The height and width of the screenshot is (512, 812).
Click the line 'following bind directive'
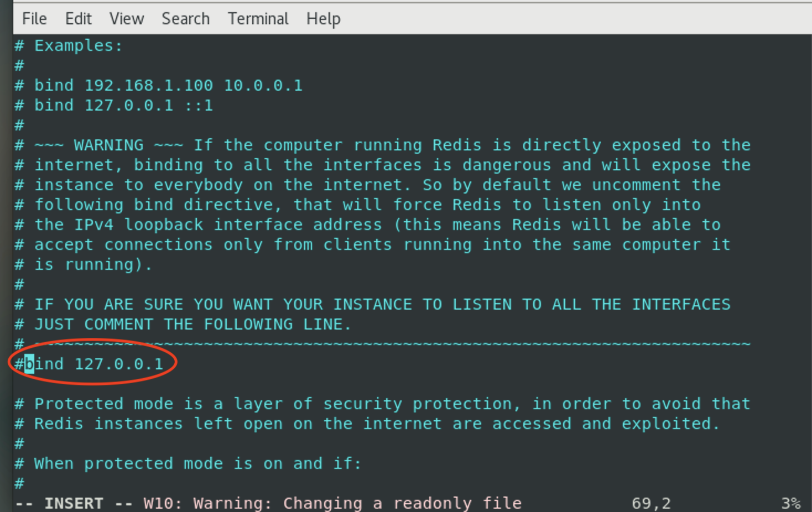point(358,205)
